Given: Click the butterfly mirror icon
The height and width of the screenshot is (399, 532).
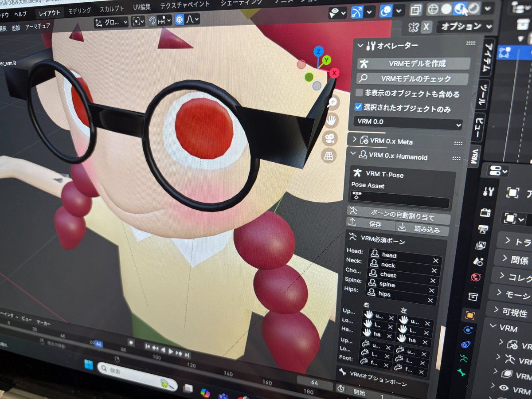Looking at the screenshot, I should point(413,27).
